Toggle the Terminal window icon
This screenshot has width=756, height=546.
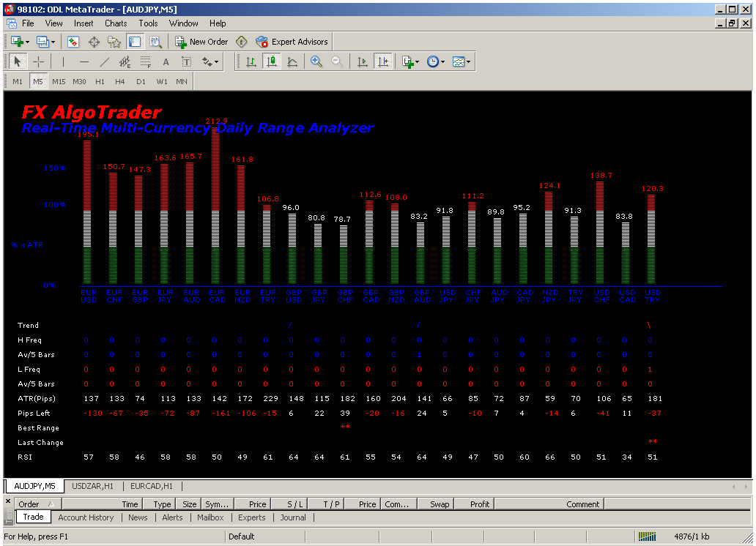point(135,42)
